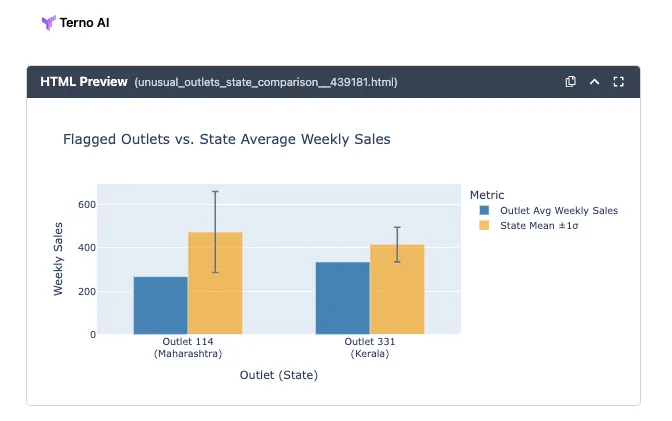Click the unusual_outlets_state_comparison file name
The height and width of the screenshot is (421, 672).
point(266,82)
